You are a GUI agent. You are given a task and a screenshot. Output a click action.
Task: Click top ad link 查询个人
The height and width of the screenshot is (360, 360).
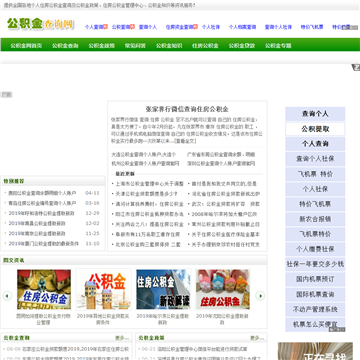[148, 27]
